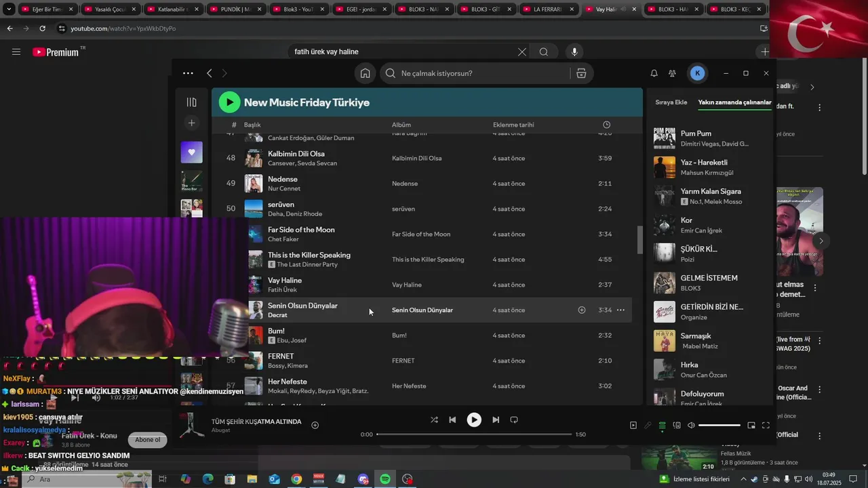Image resolution: width=868 pixels, height=488 pixels.
Task: Open artist link Chet Faker
Action: pyautogui.click(x=283, y=239)
